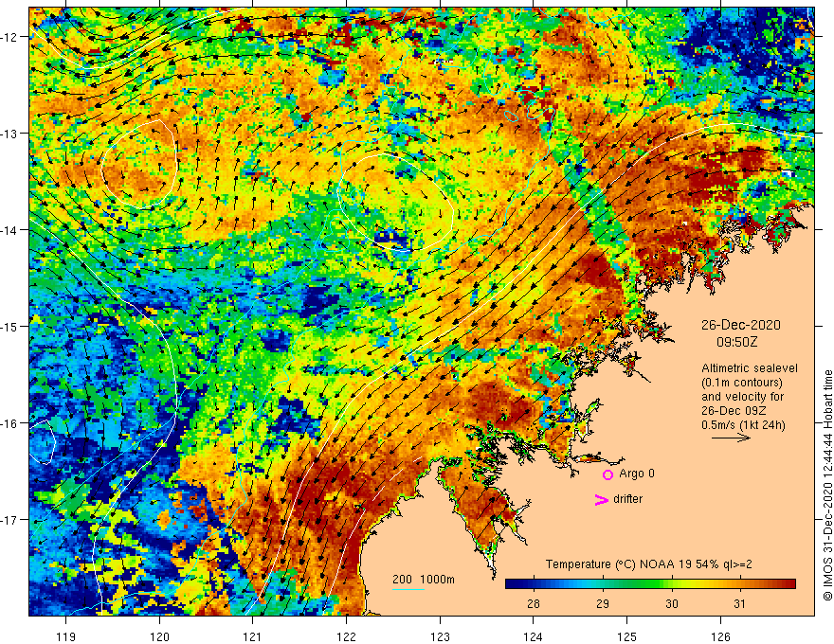The image size is (834, 644).
Task: Click latitude label '-12' on the axis
Action: (x=10, y=37)
